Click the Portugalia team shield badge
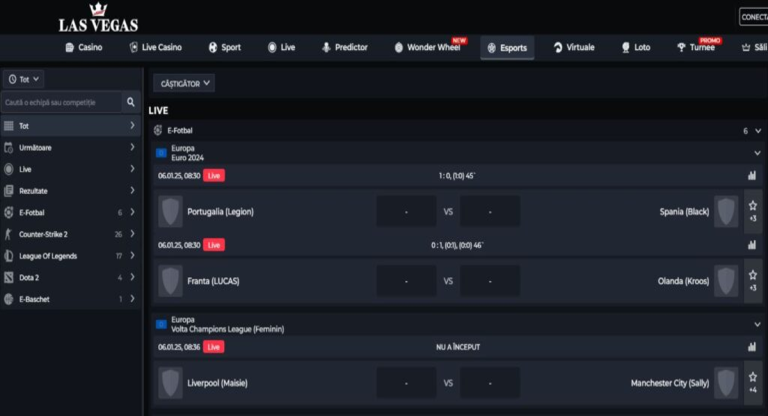 170,212
